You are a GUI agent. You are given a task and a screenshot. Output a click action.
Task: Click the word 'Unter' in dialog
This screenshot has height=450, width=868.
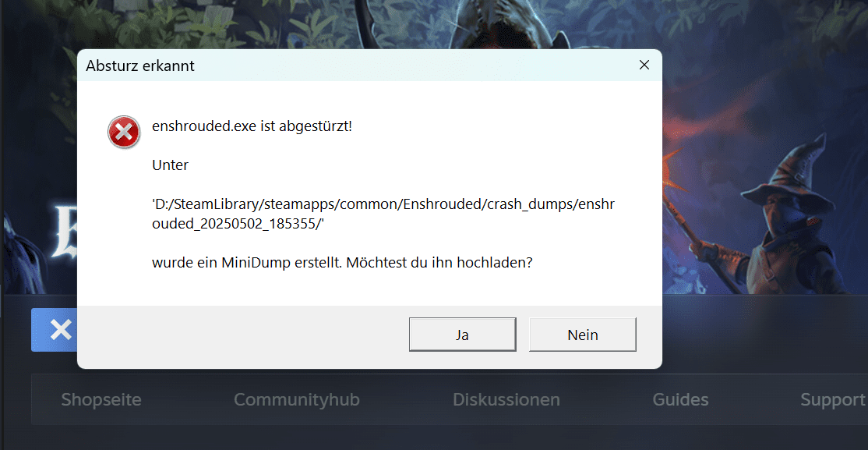[x=170, y=165]
